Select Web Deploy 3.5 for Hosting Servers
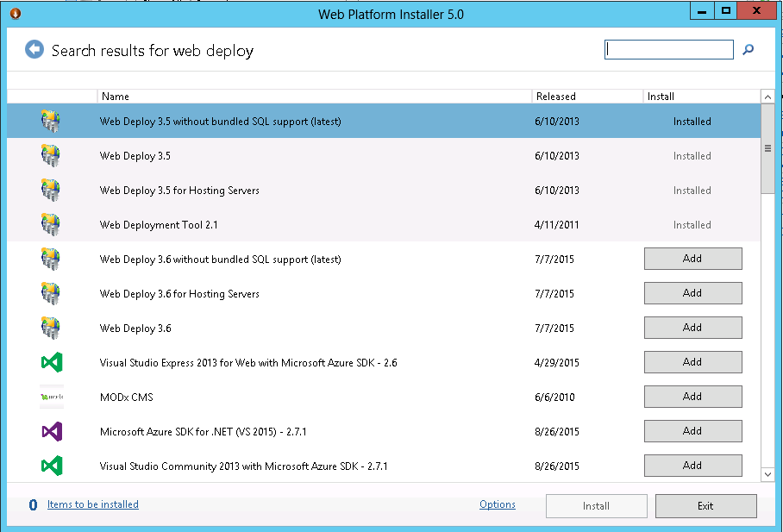 pos(179,191)
